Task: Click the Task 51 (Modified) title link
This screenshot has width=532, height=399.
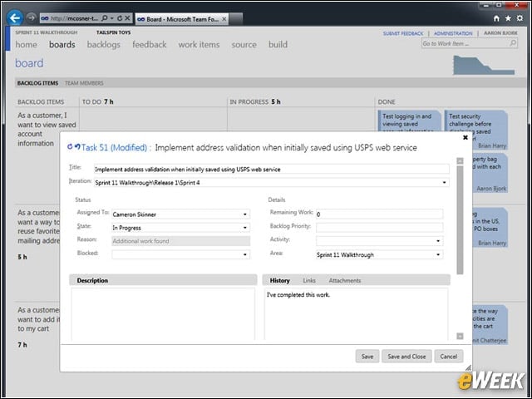Action: click(x=115, y=148)
